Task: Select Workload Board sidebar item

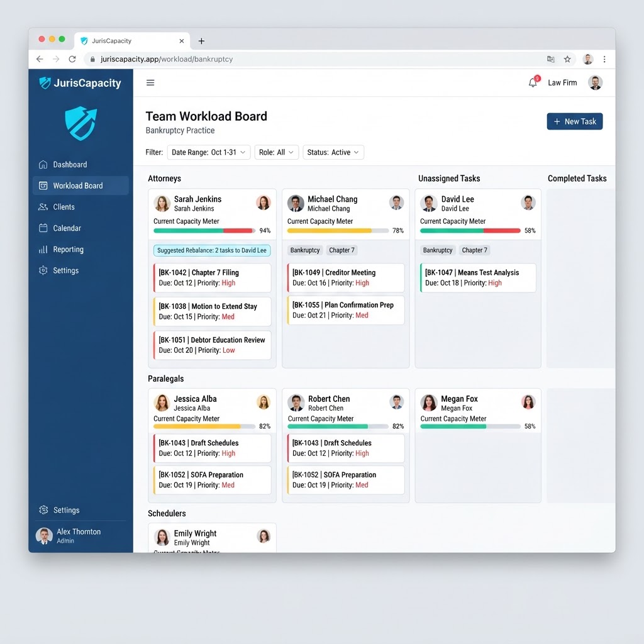Action: pyautogui.click(x=80, y=186)
